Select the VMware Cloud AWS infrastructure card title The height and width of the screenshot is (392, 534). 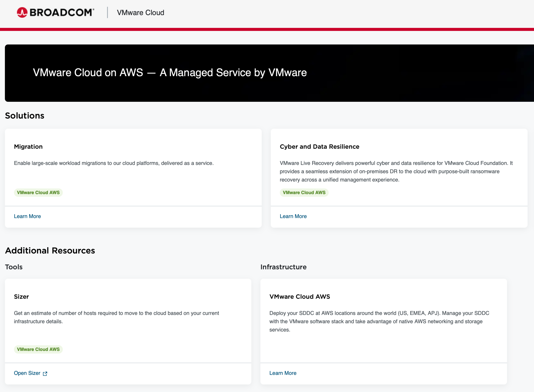click(300, 297)
